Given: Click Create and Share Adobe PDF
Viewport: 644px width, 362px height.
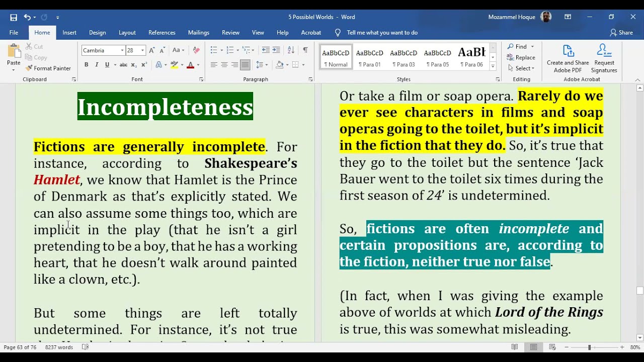Looking at the screenshot, I should click(568, 59).
